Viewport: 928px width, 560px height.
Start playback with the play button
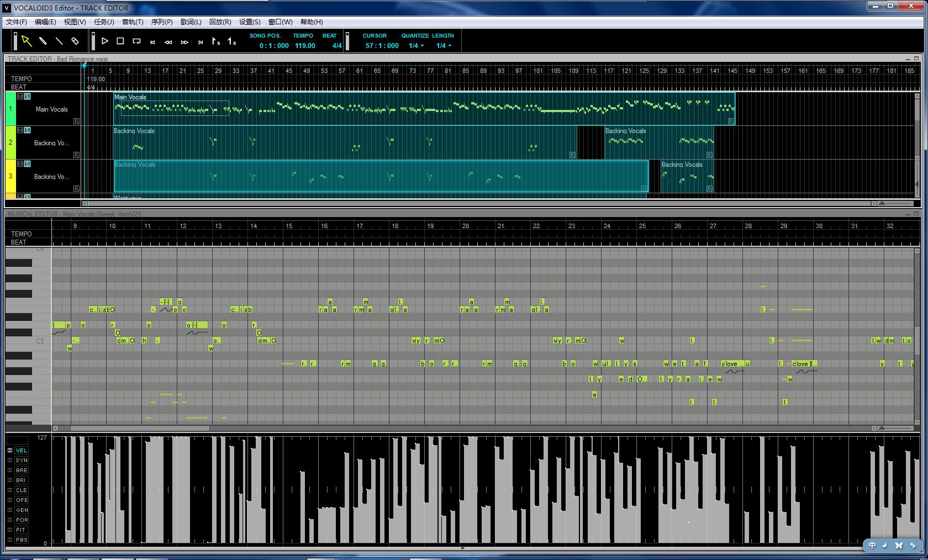[104, 41]
